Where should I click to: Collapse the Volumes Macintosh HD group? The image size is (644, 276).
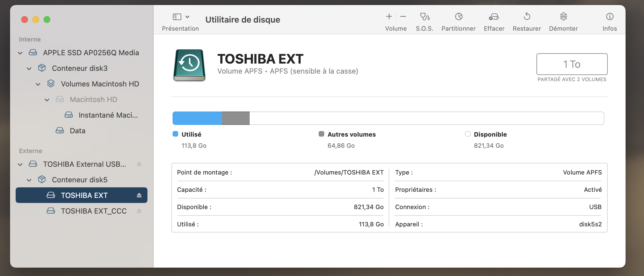tap(38, 84)
